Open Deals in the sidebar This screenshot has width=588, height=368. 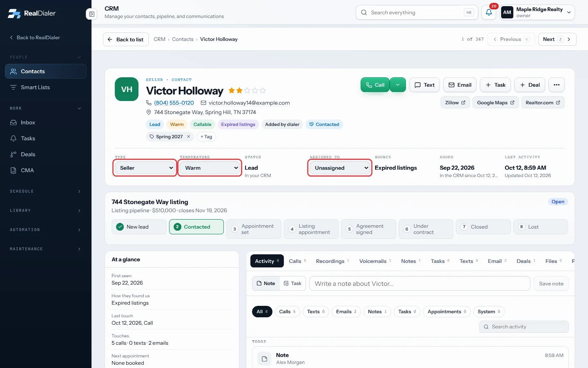[x=46, y=154]
